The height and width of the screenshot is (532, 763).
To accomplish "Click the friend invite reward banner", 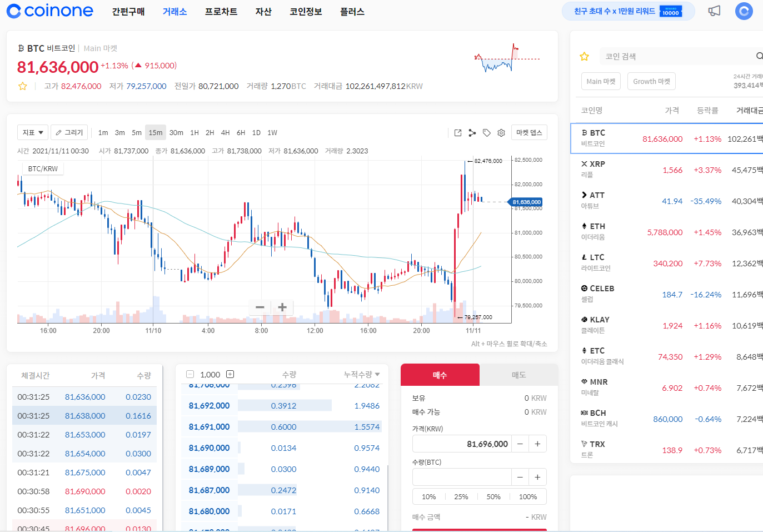I will [629, 11].
